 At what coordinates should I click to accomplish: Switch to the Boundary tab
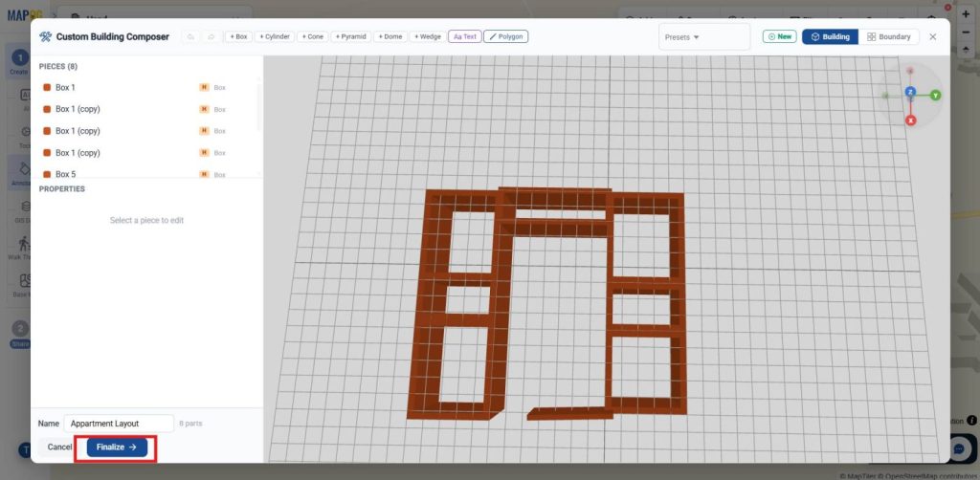888,37
